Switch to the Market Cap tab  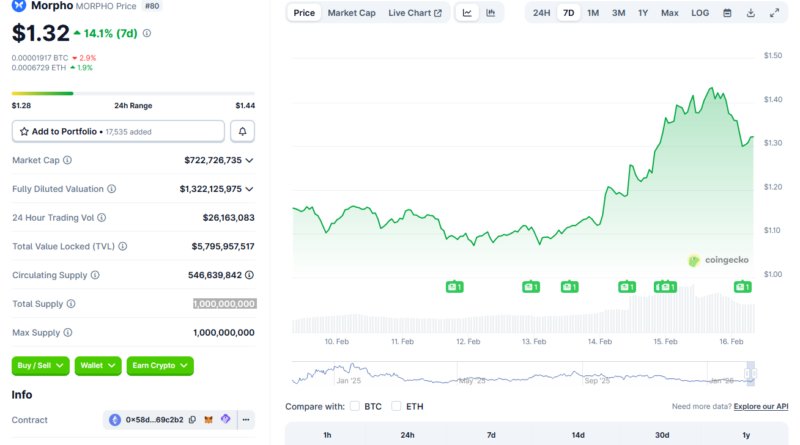(x=352, y=13)
